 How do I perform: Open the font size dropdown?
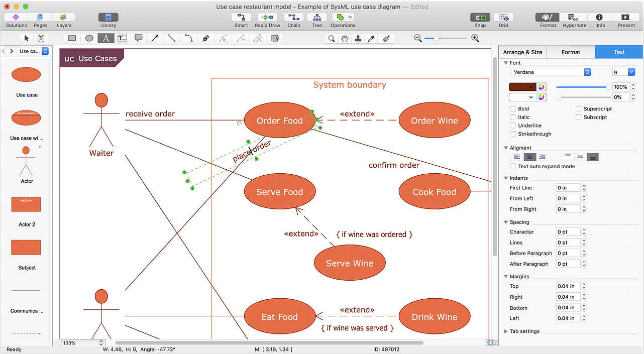[632, 72]
